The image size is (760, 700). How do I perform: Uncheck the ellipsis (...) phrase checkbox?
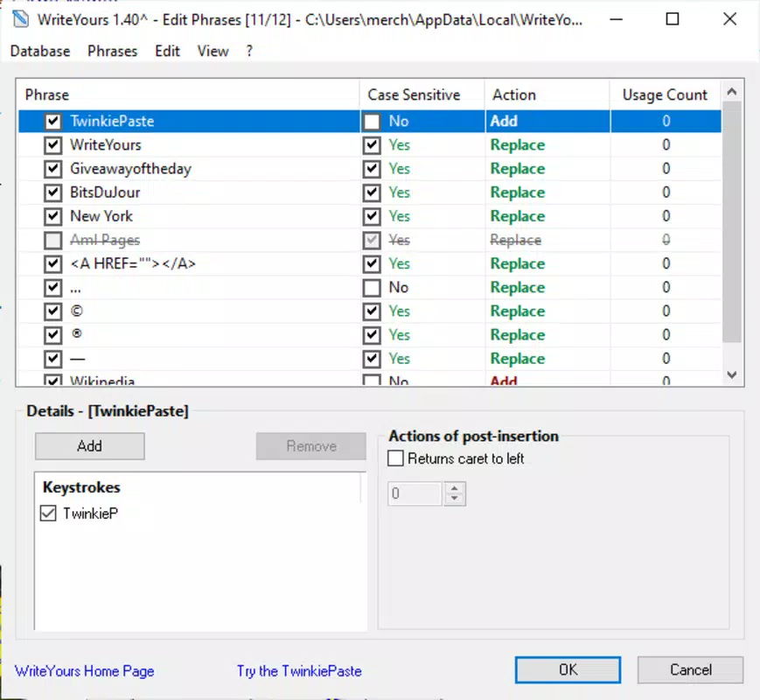pyautogui.click(x=52, y=288)
